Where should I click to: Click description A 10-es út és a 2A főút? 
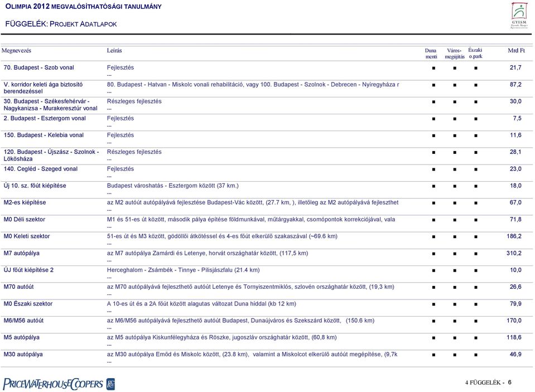(x=201, y=304)
